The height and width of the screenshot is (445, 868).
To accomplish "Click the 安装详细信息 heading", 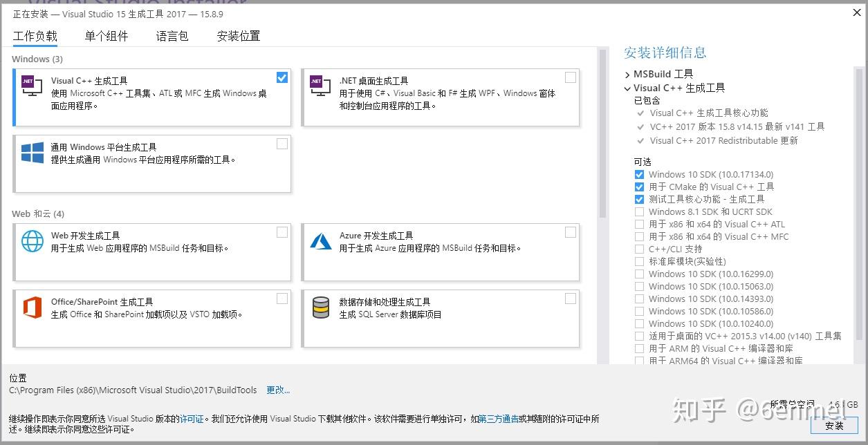I will (x=665, y=53).
